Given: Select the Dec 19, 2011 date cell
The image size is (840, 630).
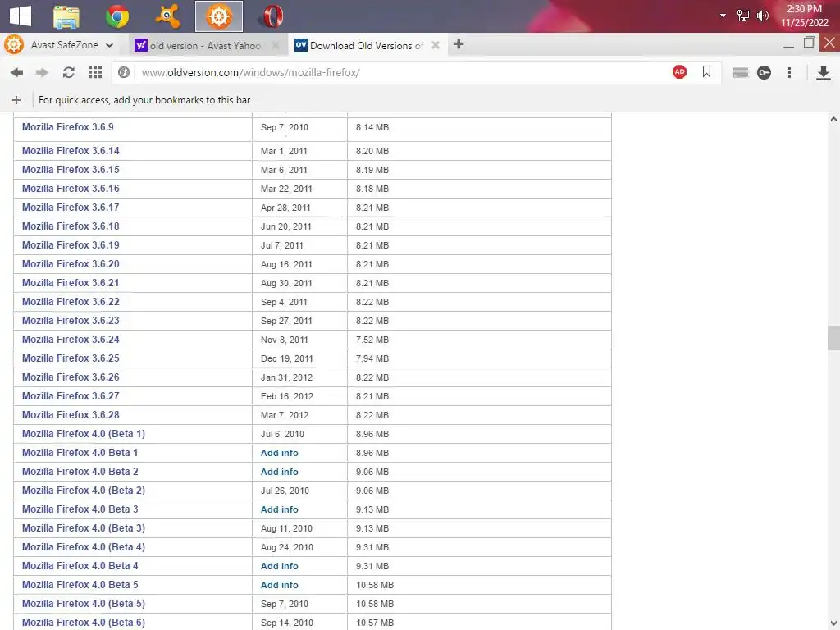Looking at the screenshot, I should [299, 358].
